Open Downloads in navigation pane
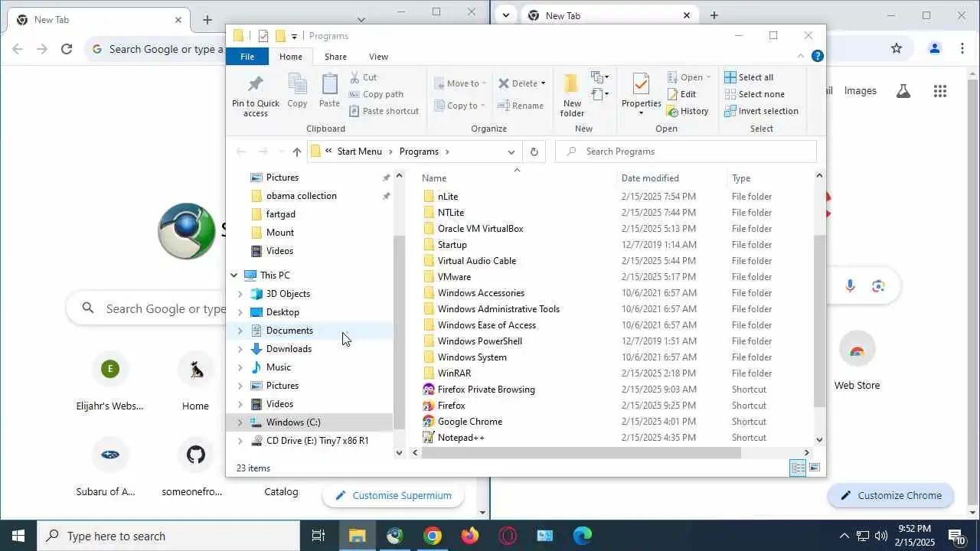Screen dimensions: 980x551 [289, 349]
